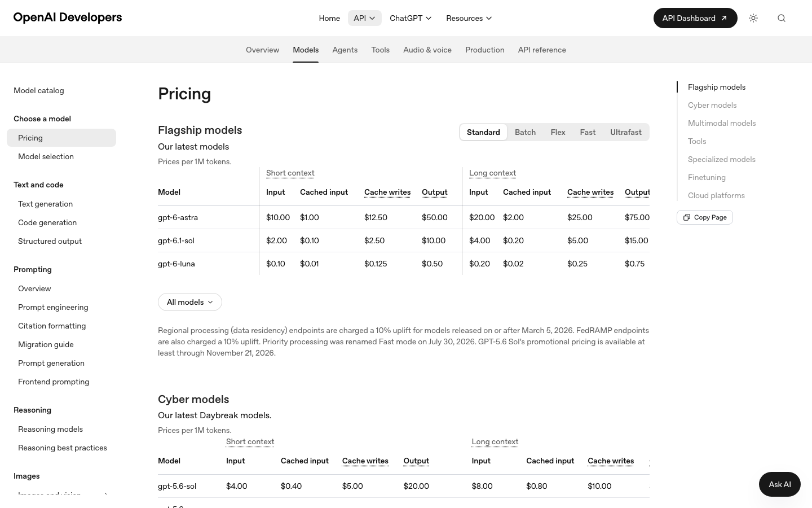The image size is (812, 508).
Task: Jump to Cloud platforms section
Action: (x=716, y=195)
